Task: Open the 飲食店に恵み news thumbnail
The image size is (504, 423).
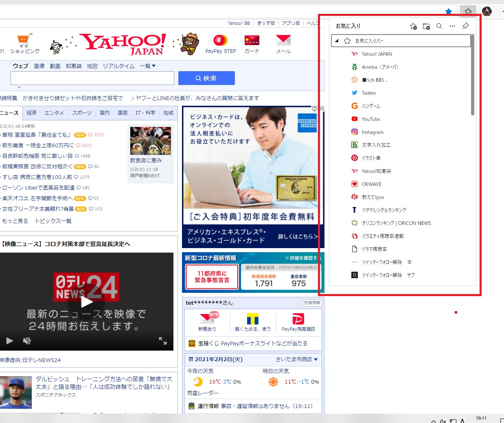Action: (x=151, y=141)
